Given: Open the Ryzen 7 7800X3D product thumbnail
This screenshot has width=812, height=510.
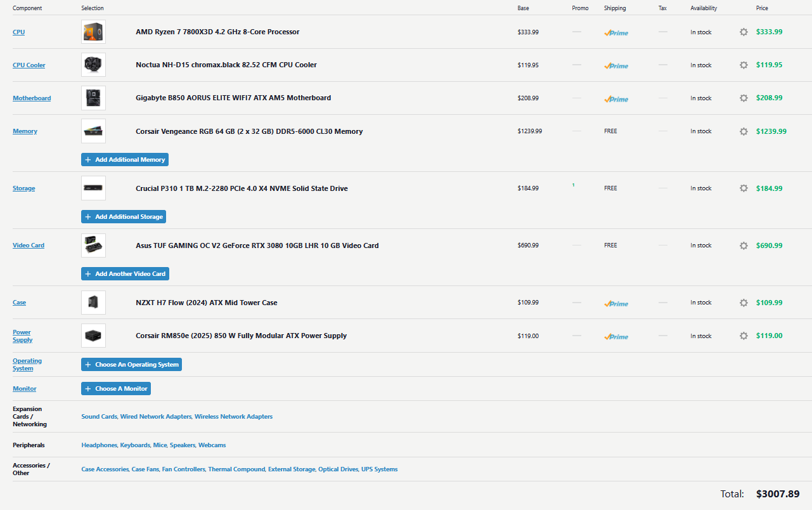Looking at the screenshot, I should pos(93,32).
